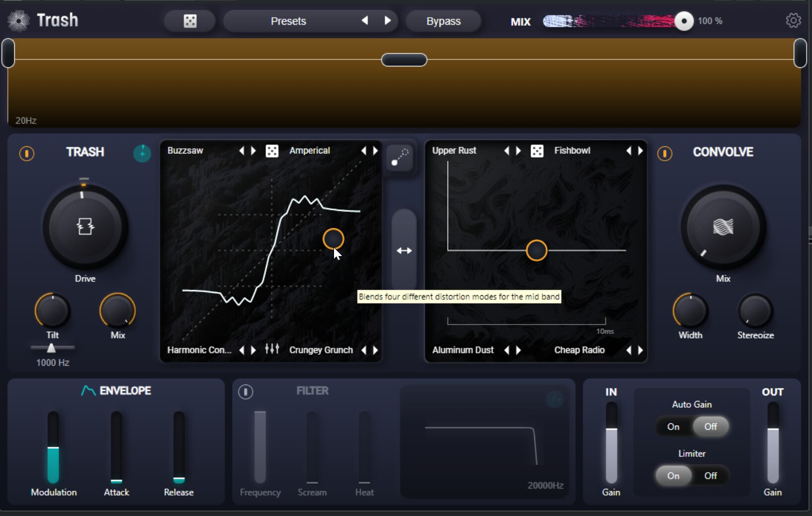Click the Trash logo icon
Viewport: 812px width, 516px height.
pyautogui.click(x=18, y=21)
